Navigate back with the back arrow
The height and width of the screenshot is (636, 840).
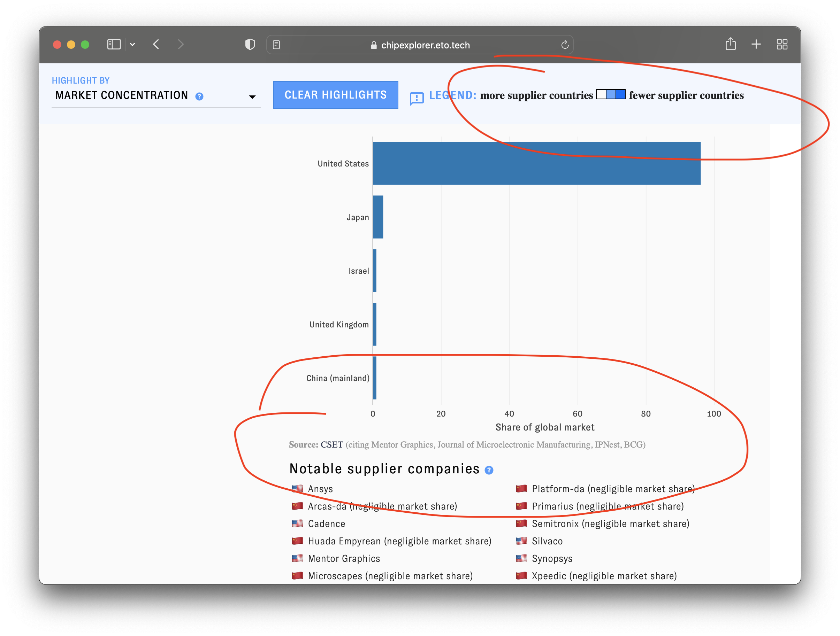pos(156,44)
